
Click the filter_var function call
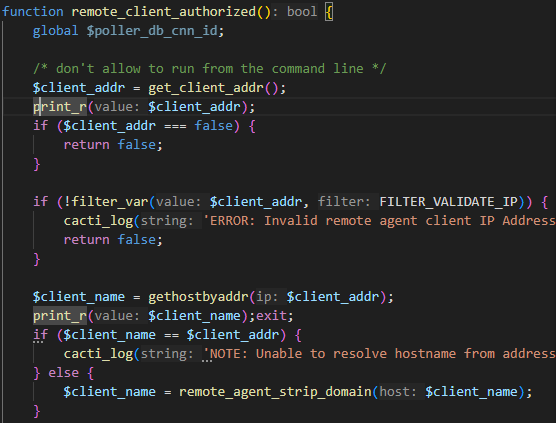click(110, 202)
